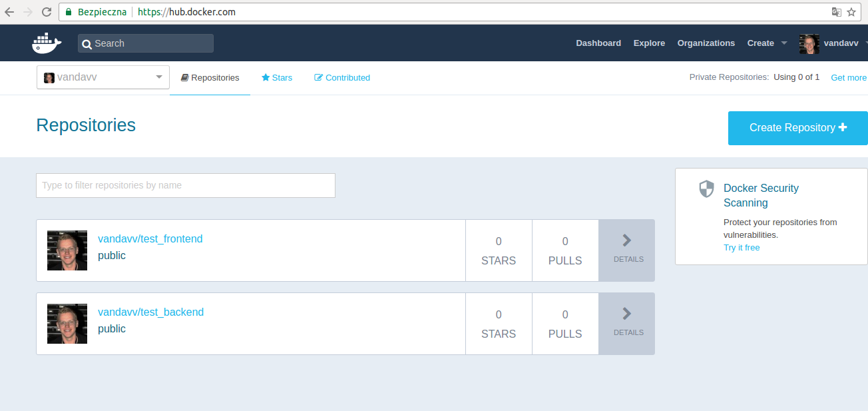Click the Create Repository button
This screenshot has width=868, height=411.
click(798, 128)
